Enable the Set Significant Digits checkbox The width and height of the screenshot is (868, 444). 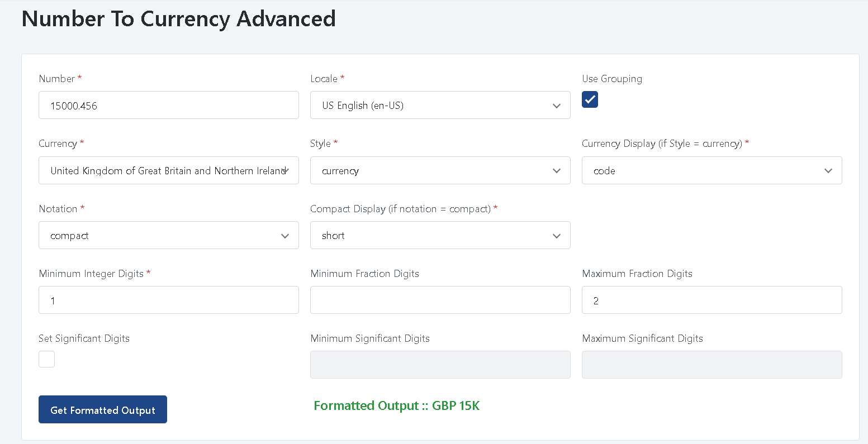pos(47,359)
